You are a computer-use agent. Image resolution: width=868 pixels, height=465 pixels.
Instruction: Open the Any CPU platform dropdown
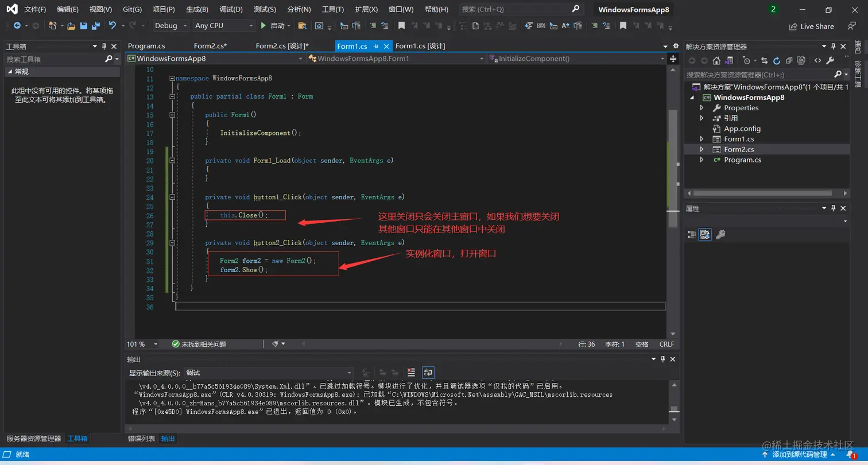coord(223,26)
